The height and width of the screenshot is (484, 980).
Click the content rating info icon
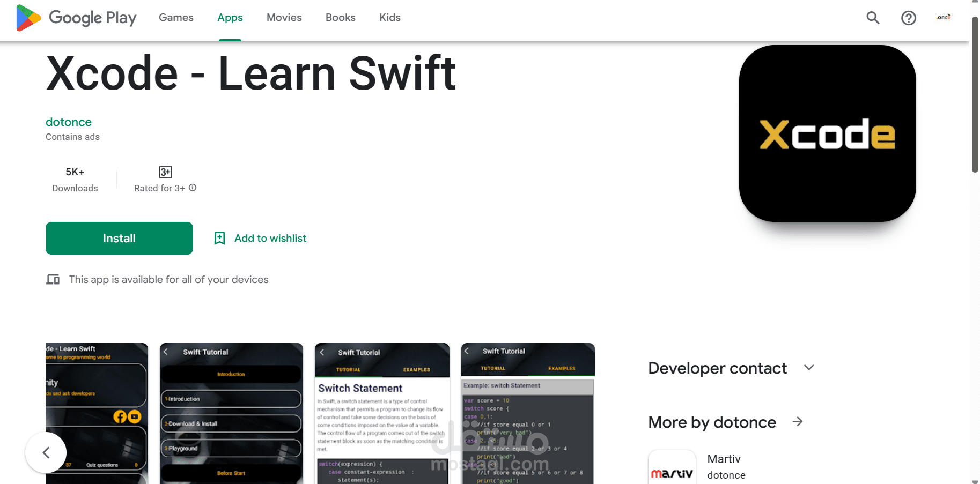tap(193, 188)
